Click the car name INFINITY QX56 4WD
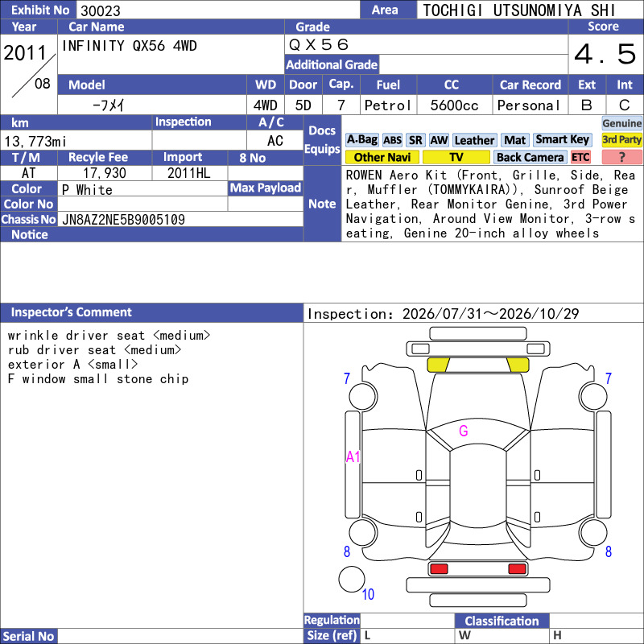 tap(129, 46)
